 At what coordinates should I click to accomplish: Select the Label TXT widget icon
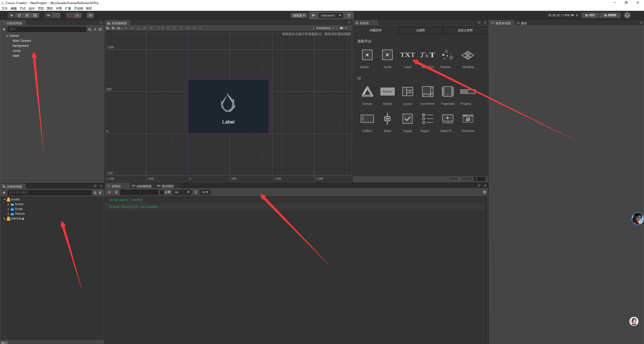tap(407, 55)
